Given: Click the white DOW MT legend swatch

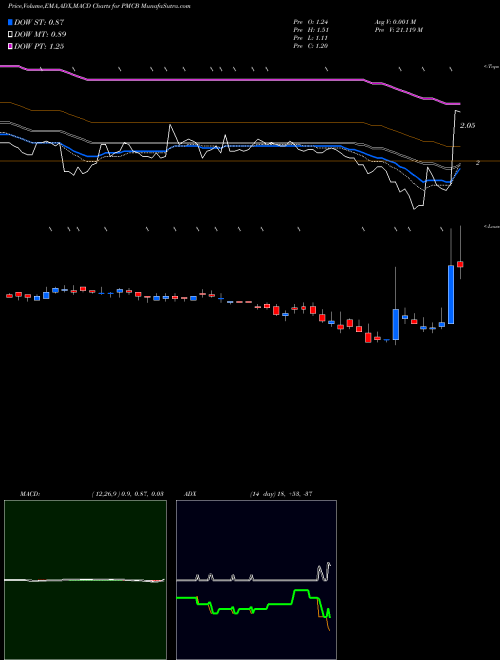Looking at the screenshot, I should 11,35.
